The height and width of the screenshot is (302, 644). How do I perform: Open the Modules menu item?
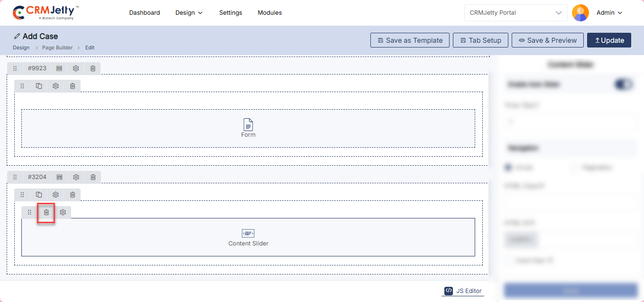[x=269, y=13]
